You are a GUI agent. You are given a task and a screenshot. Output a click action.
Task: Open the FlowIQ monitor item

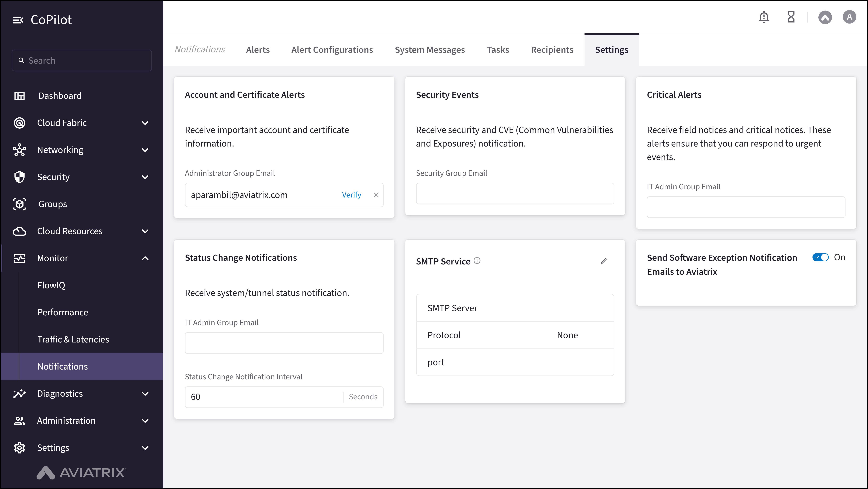coord(51,285)
